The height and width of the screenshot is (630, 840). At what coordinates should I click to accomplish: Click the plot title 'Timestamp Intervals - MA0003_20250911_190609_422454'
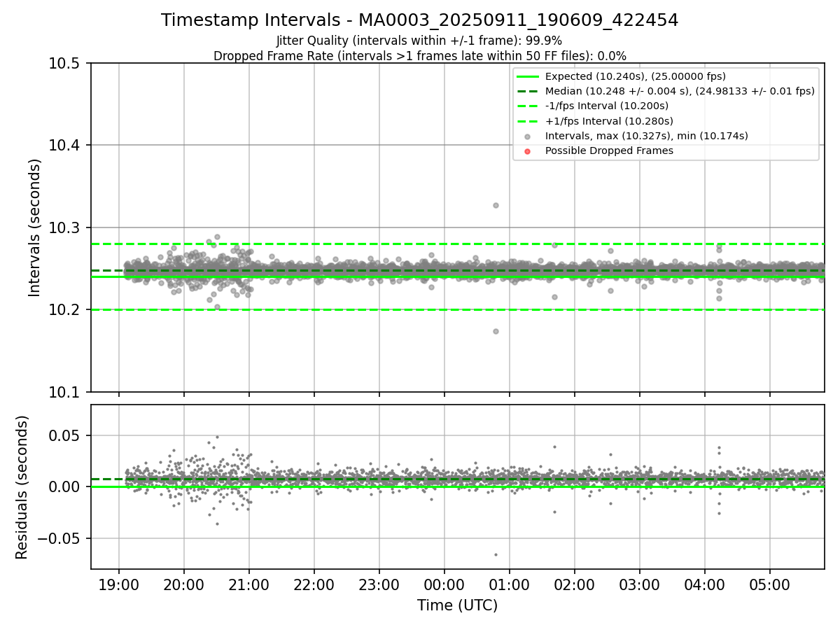[420, 20]
